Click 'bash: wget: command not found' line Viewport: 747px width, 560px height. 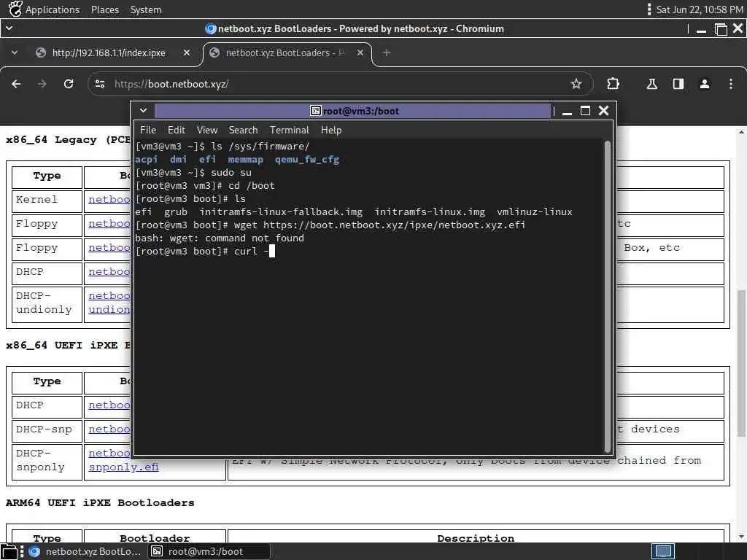click(220, 238)
